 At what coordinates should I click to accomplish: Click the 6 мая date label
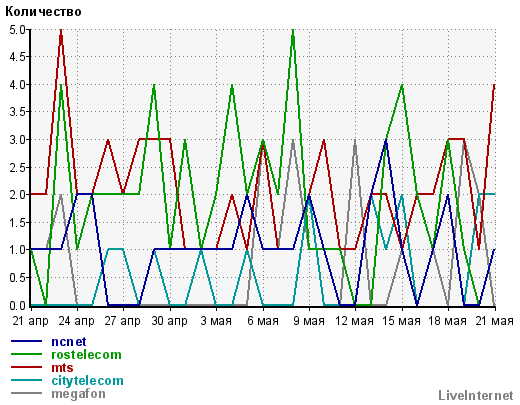click(263, 321)
